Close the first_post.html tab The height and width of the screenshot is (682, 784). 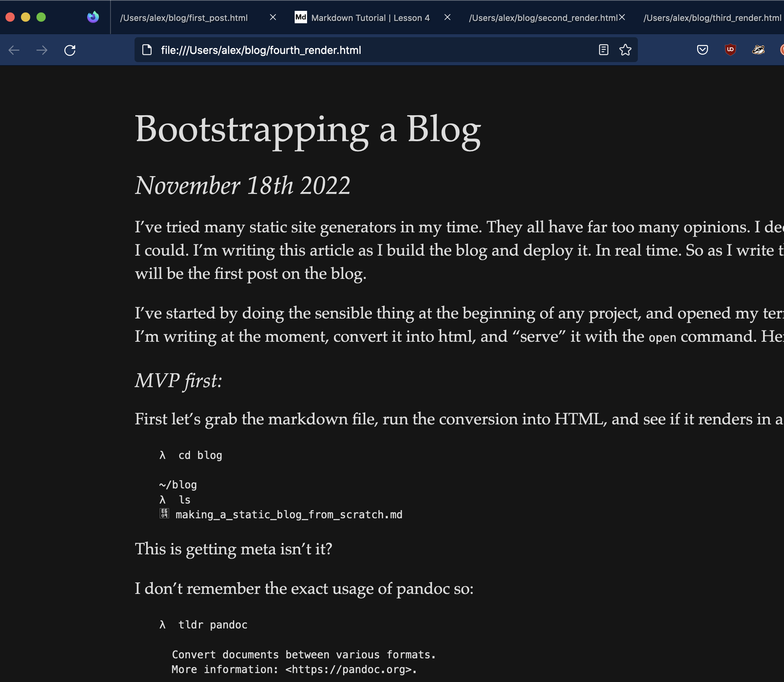tap(273, 17)
